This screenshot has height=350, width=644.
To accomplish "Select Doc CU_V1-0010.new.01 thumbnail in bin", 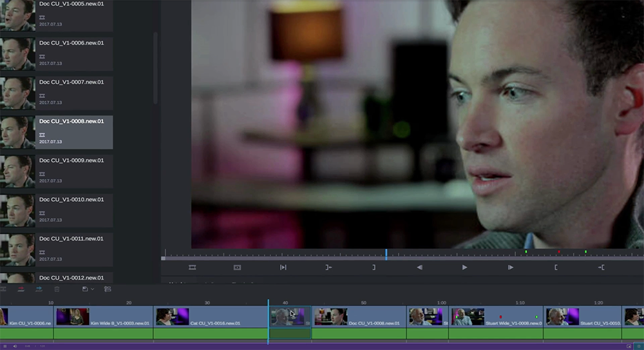I will 17,211.
